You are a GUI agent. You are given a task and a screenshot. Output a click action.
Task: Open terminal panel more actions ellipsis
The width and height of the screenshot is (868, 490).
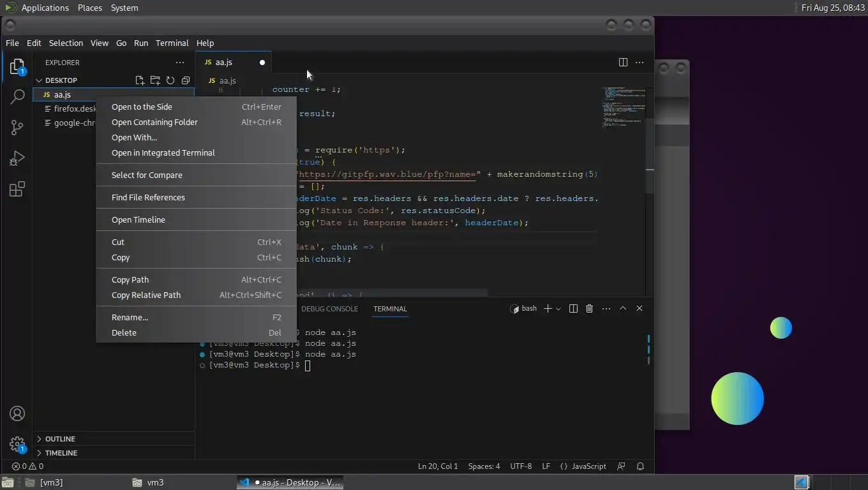pos(606,309)
